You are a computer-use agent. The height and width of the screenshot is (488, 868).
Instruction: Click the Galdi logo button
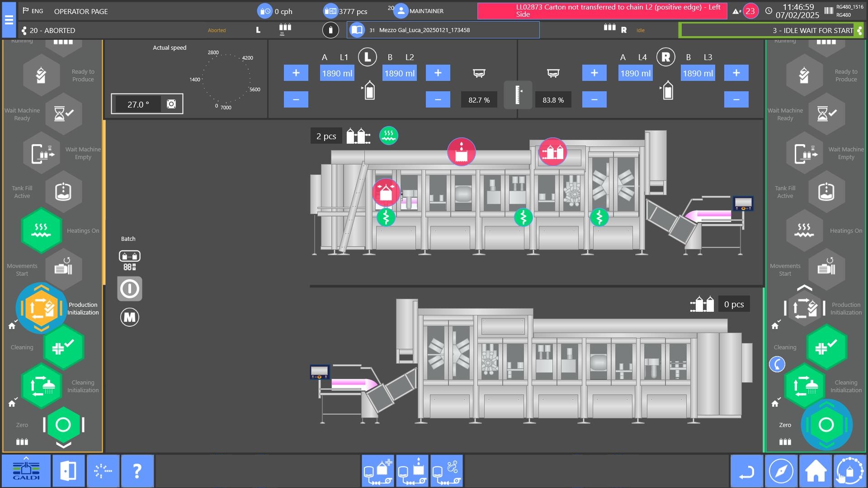26,471
